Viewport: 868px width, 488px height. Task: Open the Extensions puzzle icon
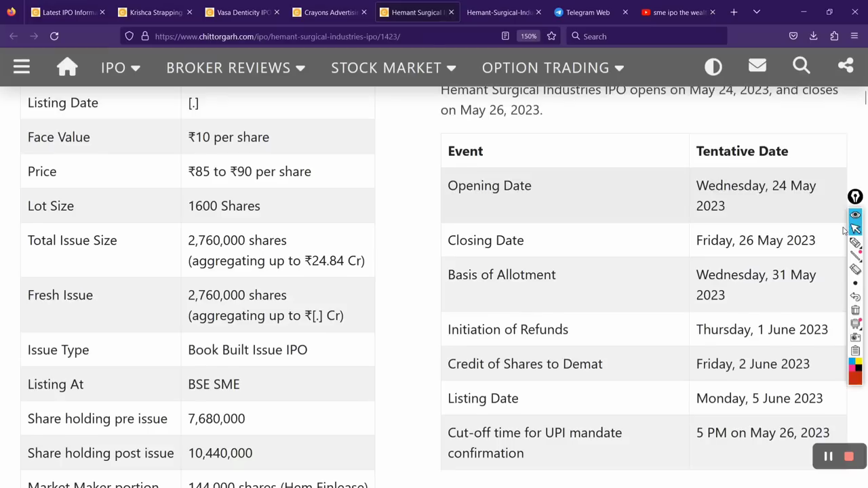point(834,36)
